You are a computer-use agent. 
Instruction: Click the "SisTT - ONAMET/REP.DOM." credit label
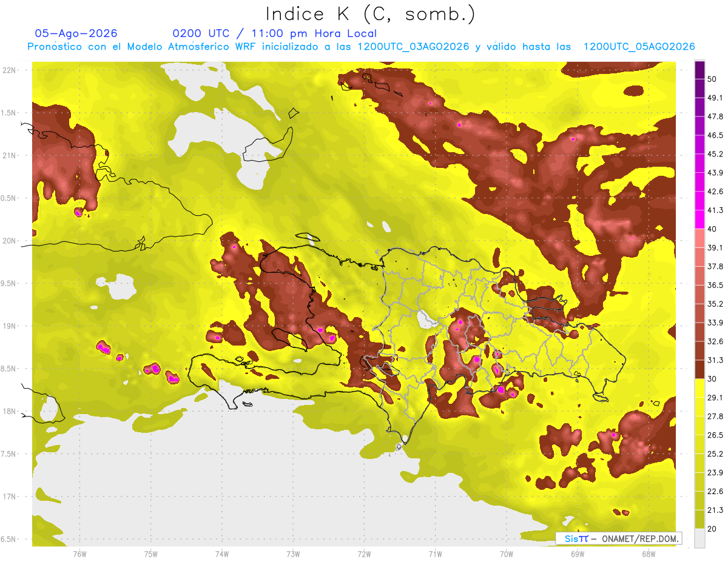pyautogui.click(x=620, y=538)
